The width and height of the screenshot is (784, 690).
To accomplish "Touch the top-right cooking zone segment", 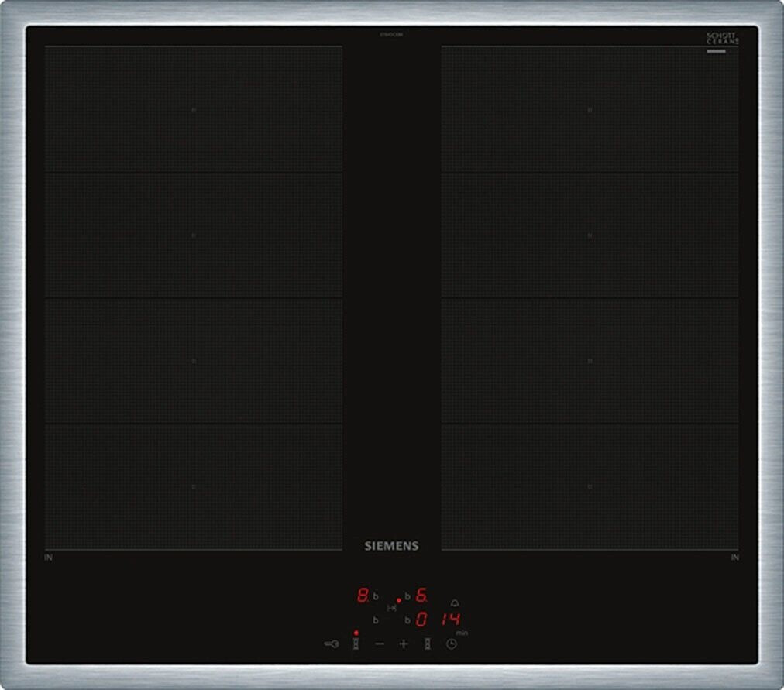I will [x=590, y=109].
